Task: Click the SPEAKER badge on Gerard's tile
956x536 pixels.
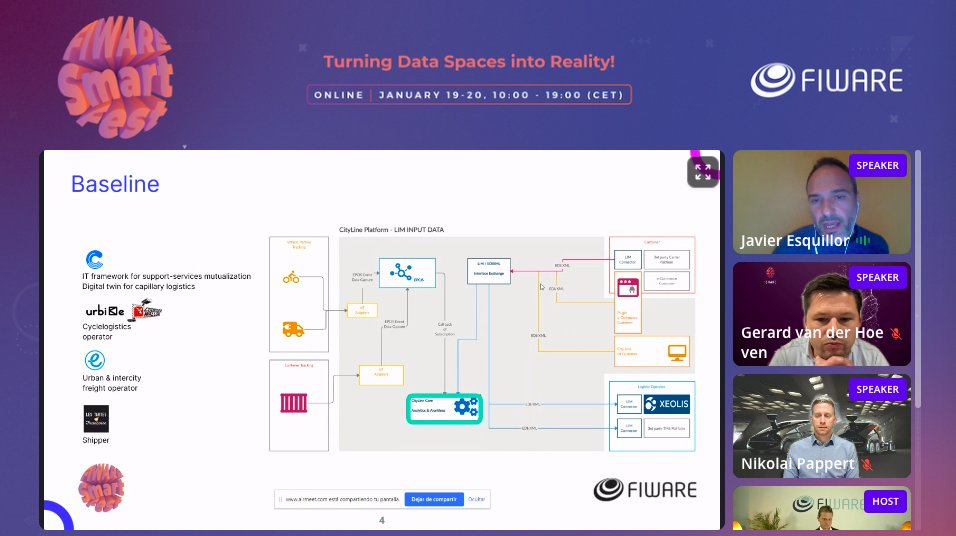Action: [x=877, y=277]
